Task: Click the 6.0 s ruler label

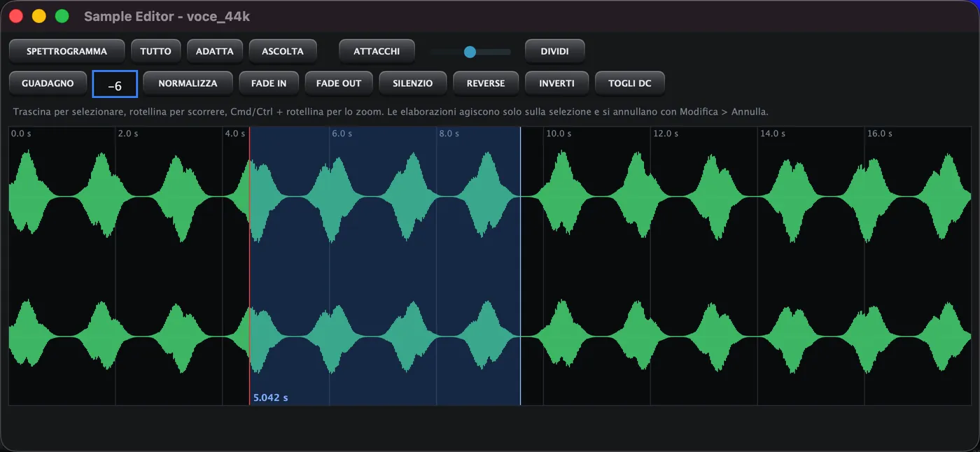Action: click(342, 133)
